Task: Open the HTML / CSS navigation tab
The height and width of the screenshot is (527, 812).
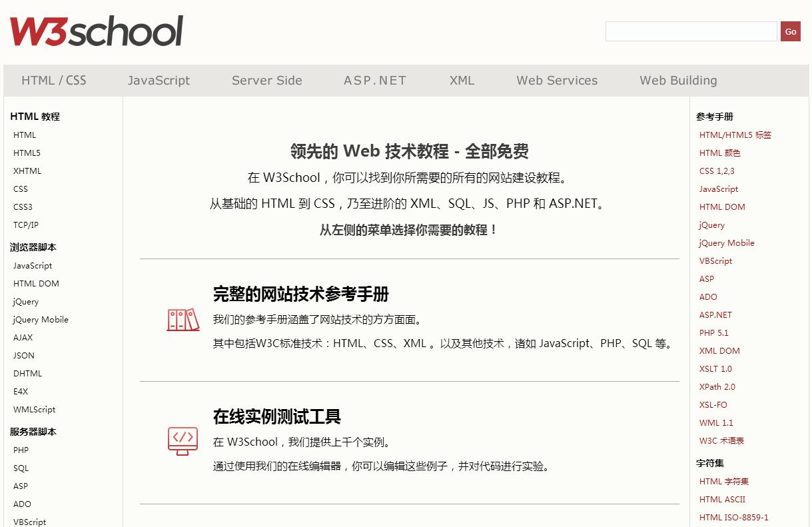Action: point(54,81)
